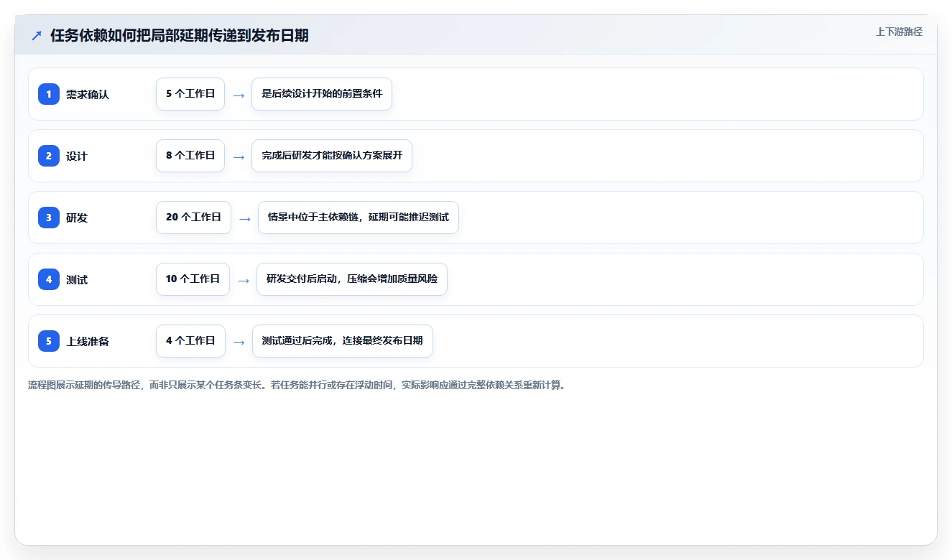Click the arrow after 4 个工作日
Image resolution: width=952 pixels, height=560 pixels.
click(x=239, y=342)
